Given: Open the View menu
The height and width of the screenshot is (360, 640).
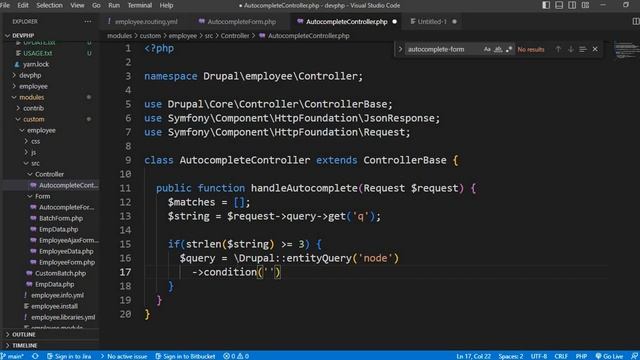Looking at the screenshot, I should click(x=77, y=5).
